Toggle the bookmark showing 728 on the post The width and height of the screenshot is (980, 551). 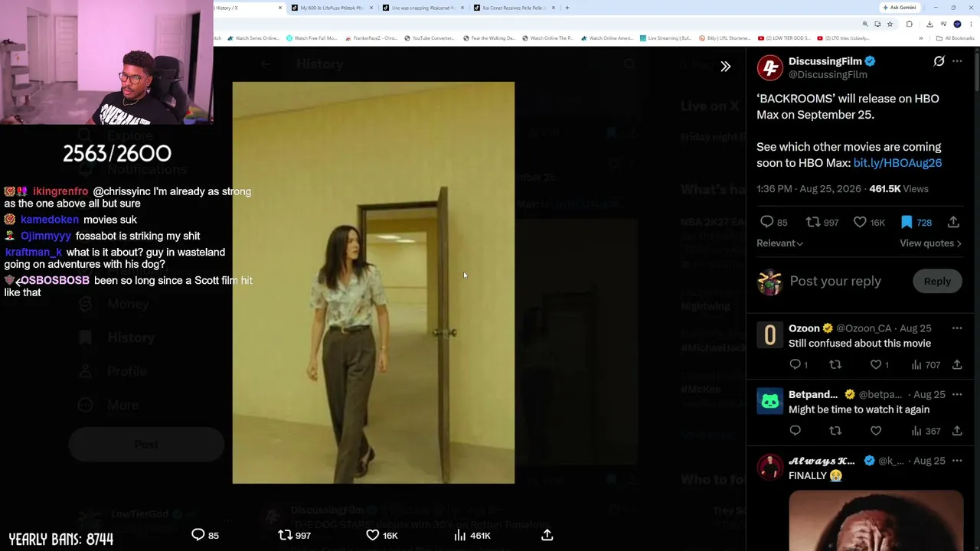916,222
